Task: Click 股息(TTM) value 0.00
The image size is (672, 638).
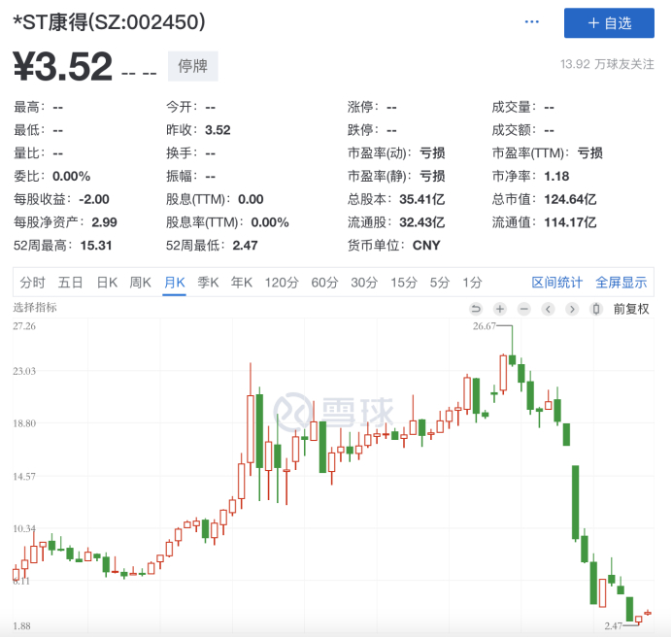Action: click(x=251, y=199)
